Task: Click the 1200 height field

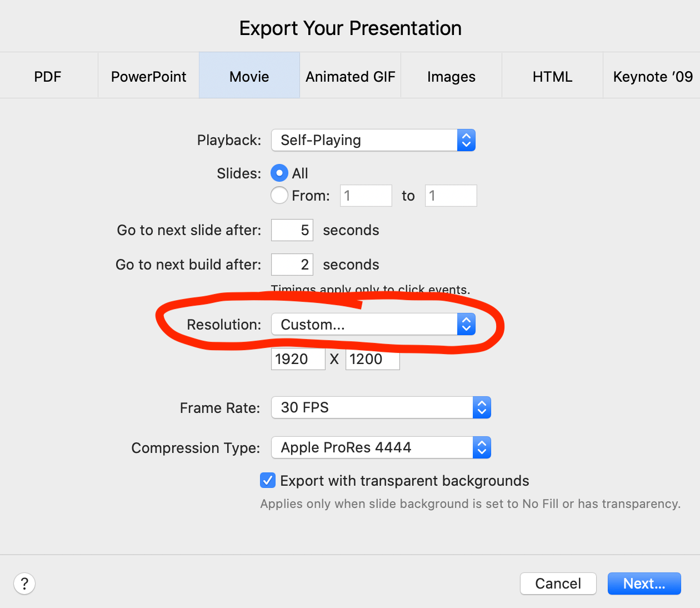Action: coord(373,359)
